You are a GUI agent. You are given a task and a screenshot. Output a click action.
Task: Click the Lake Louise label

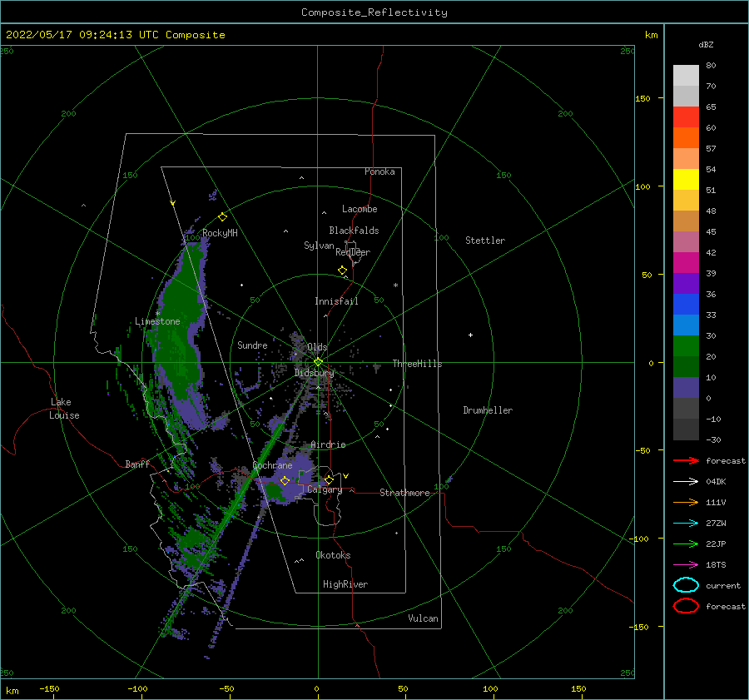point(64,409)
